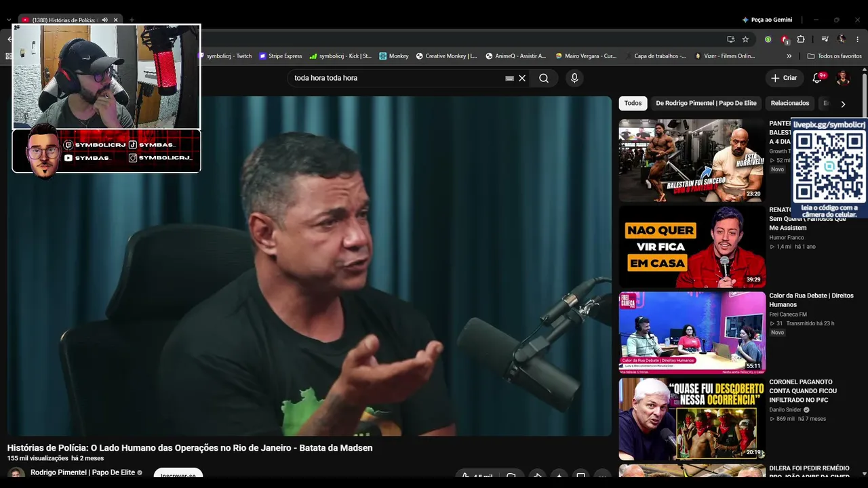
Task: Open the Danilo Snider channel name
Action: [x=785, y=410]
